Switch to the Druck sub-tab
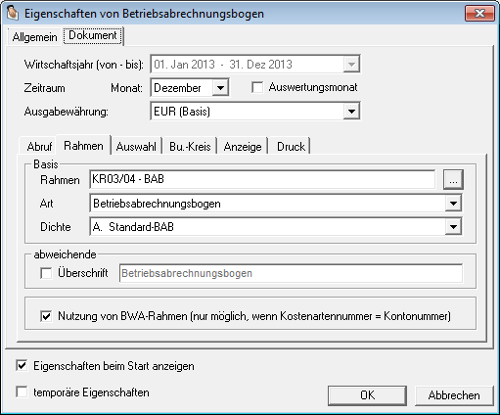 [x=291, y=147]
